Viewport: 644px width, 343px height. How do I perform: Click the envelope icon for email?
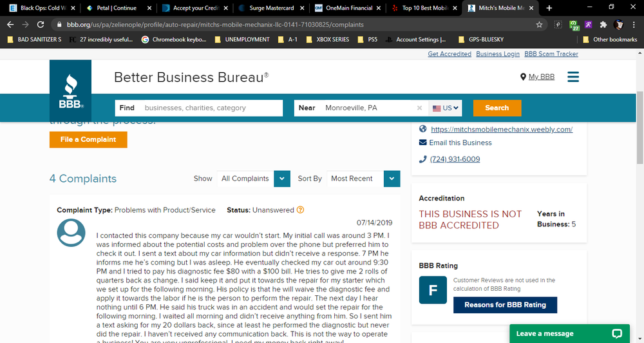(x=422, y=142)
